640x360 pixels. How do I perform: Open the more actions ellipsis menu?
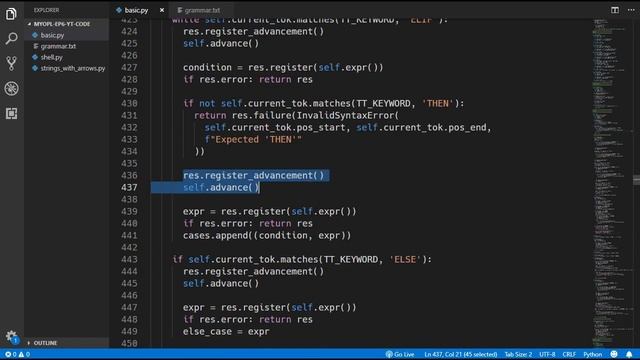631,10
